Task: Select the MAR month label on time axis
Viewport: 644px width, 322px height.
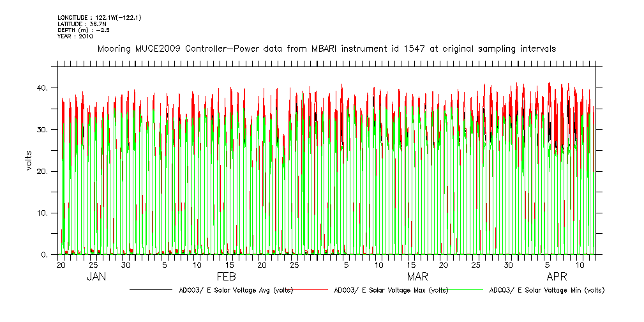Action: 417,277
